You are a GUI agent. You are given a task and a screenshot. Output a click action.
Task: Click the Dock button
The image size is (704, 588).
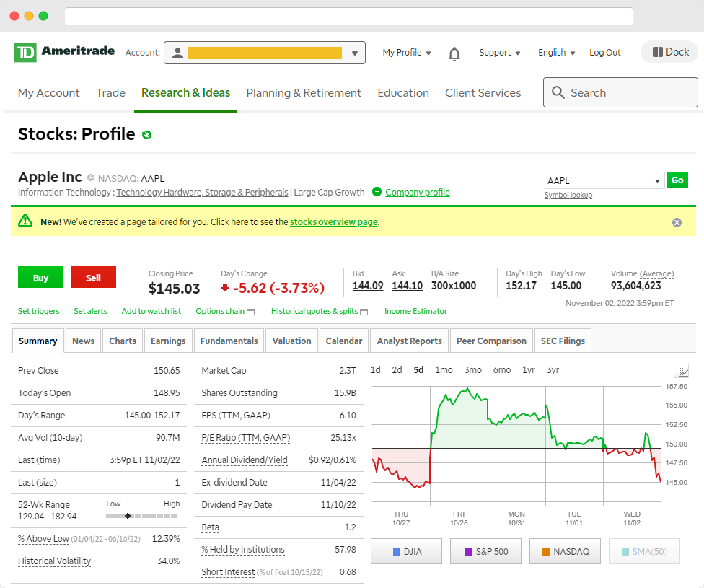670,52
